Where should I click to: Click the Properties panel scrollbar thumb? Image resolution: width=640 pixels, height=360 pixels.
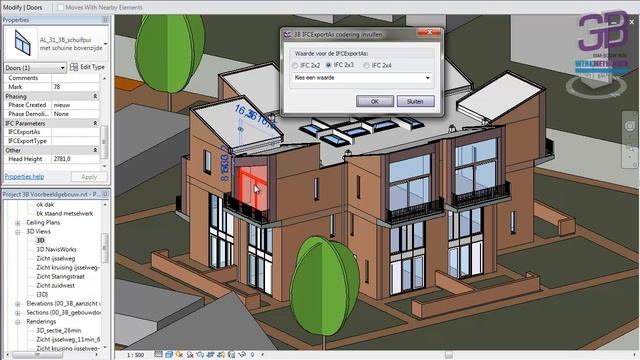point(104,141)
